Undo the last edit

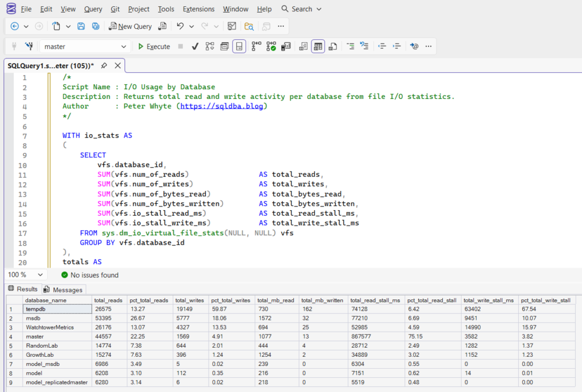pyautogui.click(x=179, y=26)
